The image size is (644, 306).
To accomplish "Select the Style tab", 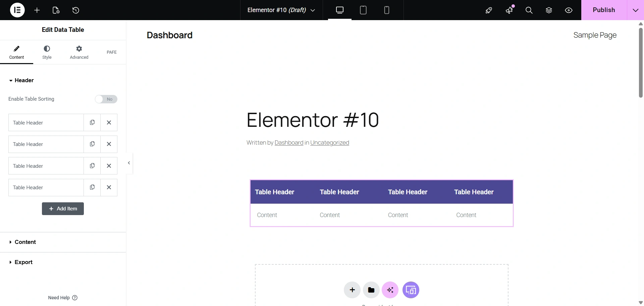I will pyautogui.click(x=47, y=52).
